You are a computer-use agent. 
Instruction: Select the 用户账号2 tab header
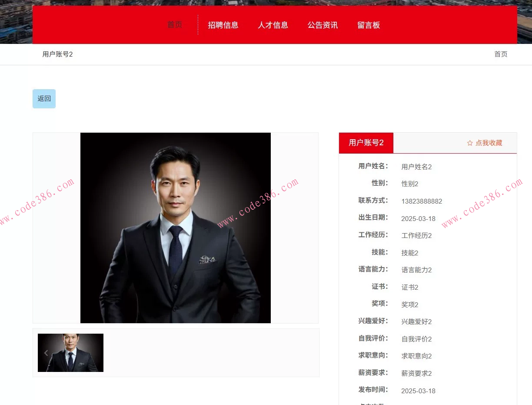[366, 143]
